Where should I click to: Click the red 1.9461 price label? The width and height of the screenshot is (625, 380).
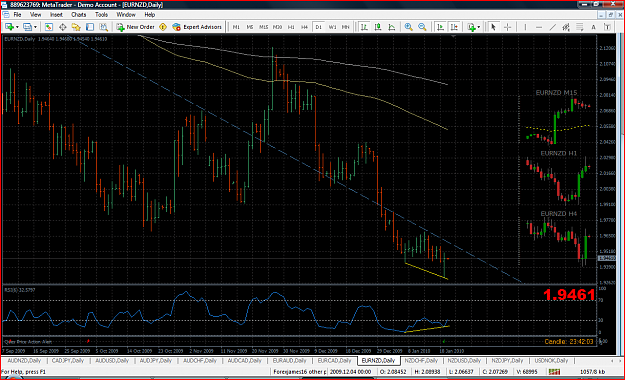point(569,295)
